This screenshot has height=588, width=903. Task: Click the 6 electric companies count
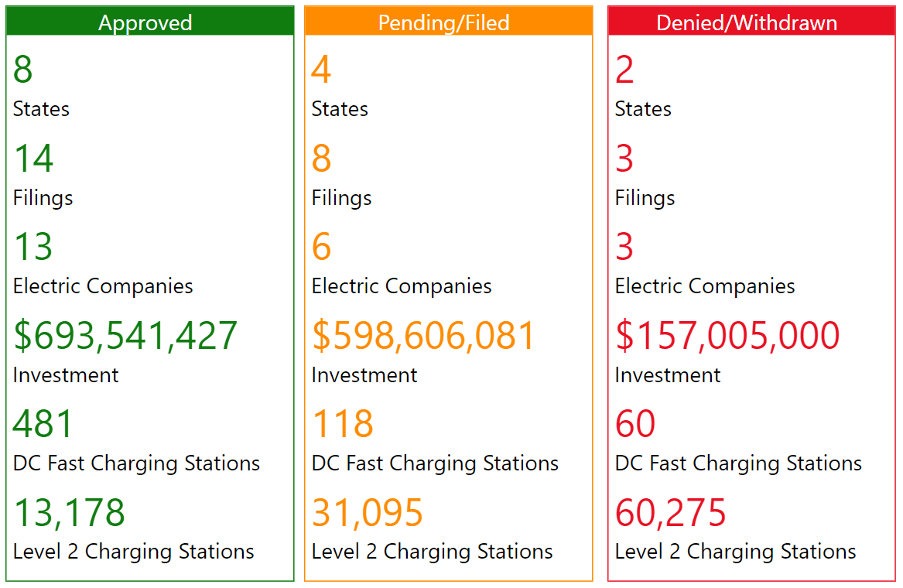coord(321,248)
